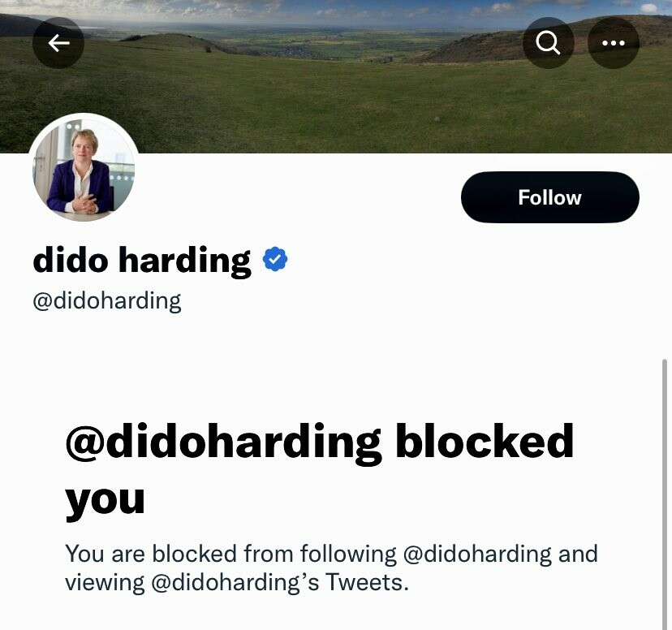This screenshot has height=630, width=672.
Task: Open search with the magnifying glass icon
Action: 548,43
